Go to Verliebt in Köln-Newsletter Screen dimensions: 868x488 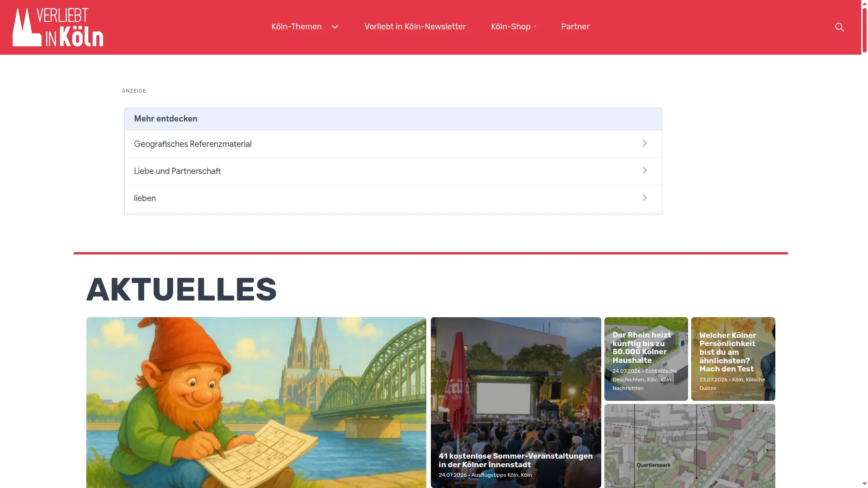click(415, 27)
